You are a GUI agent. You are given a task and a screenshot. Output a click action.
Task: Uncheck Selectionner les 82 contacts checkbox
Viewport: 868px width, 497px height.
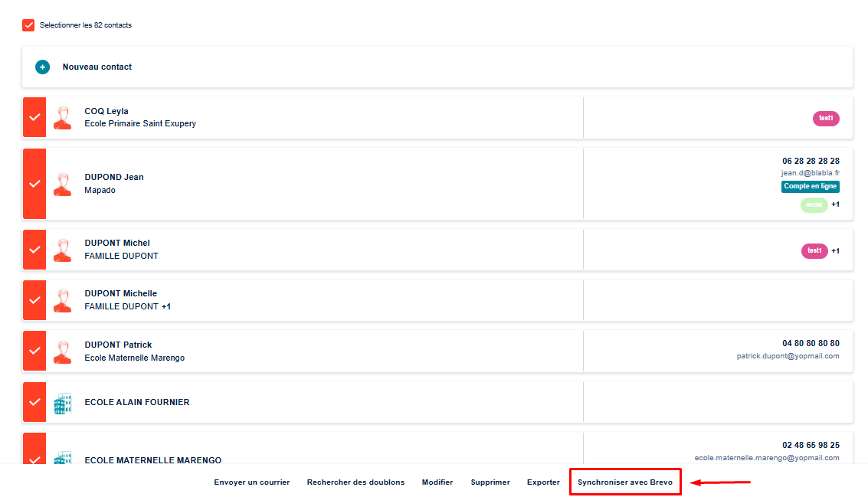coord(28,25)
